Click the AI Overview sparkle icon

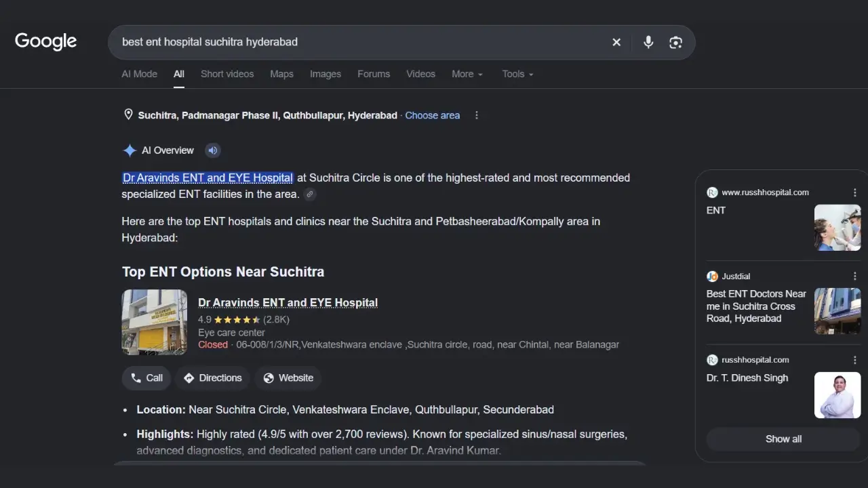(x=130, y=150)
